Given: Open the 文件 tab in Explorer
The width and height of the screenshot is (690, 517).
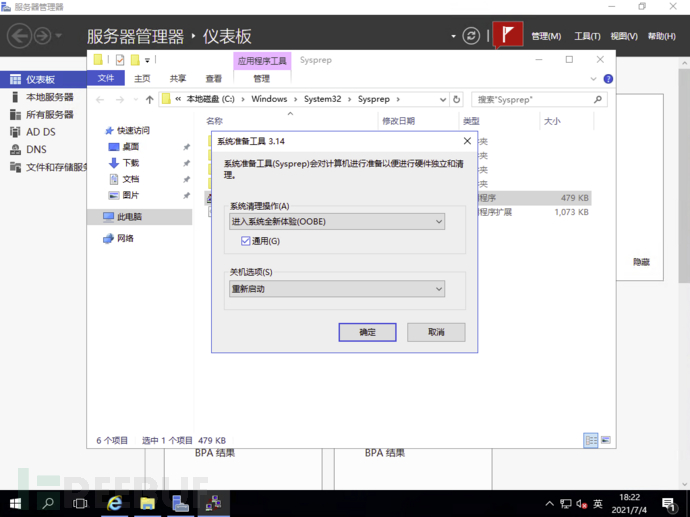Looking at the screenshot, I should (x=106, y=78).
